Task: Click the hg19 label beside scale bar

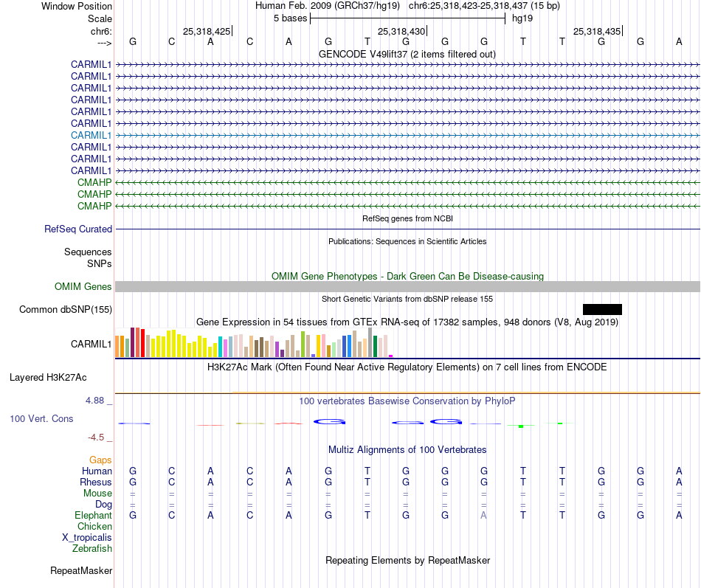Action: coord(522,18)
